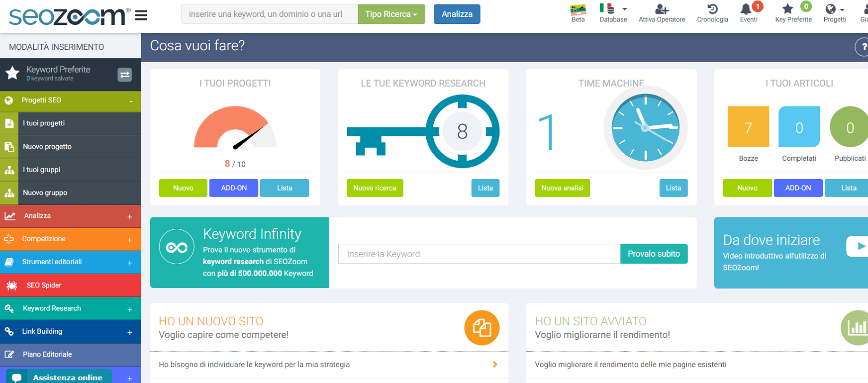Open Nuovo gruppo in sidebar
Viewport: 868px width, 383px height.
[x=71, y=193]
